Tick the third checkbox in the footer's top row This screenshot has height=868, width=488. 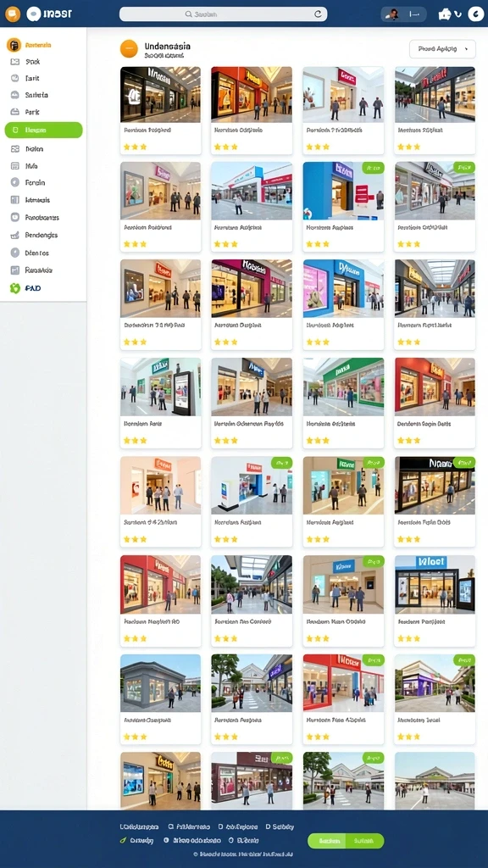tap(220, 826)
